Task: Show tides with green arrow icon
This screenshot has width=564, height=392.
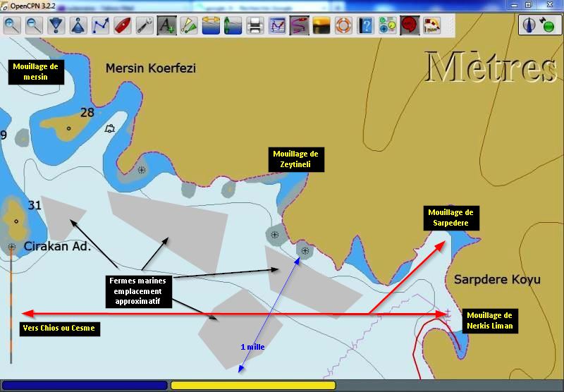Action: pos(233,26)
